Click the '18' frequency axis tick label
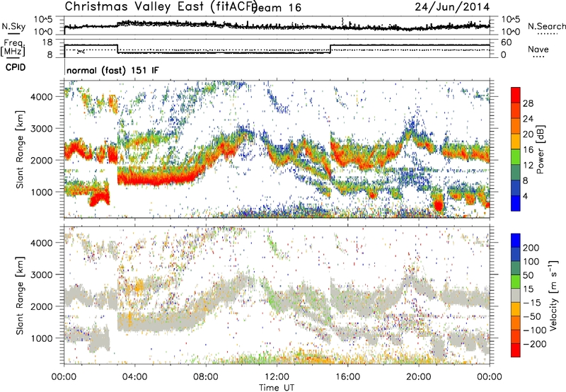The height and width of the screenshot is (392, 566). point(47,42)
